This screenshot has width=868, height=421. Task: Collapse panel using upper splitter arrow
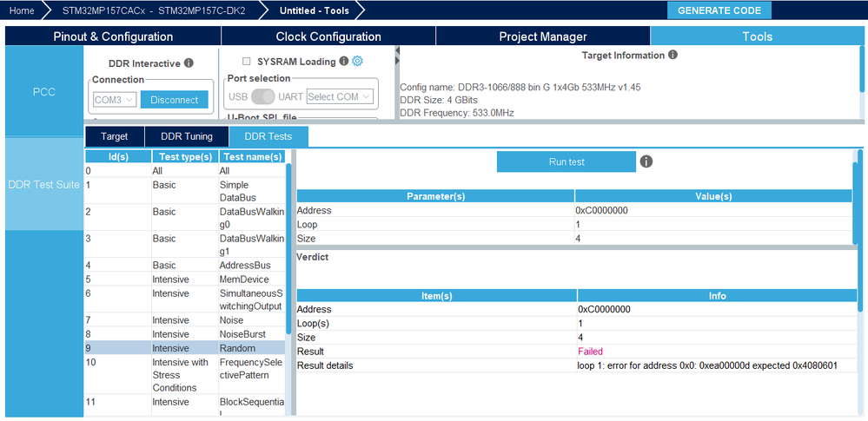(x=397, y=51)
